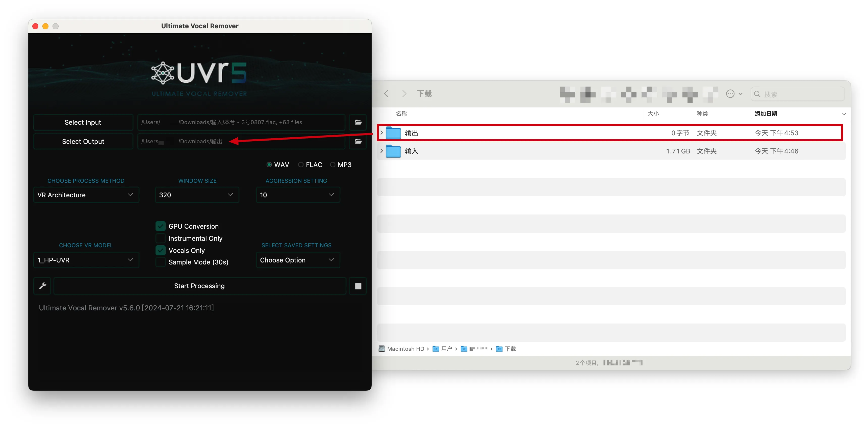The width and height of the screenshot is (868, 428).
Task: Select the 输出 folder name in Finder
Action: coord(412,133)
